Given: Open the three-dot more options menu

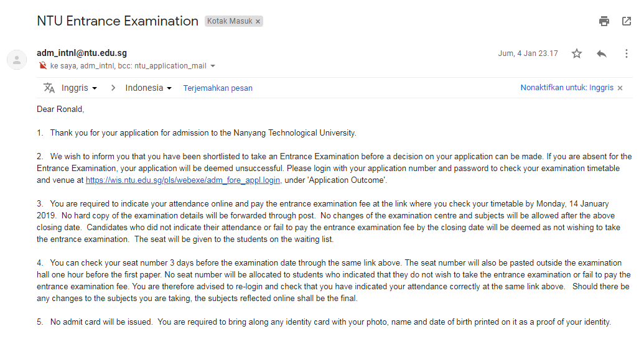Looking at the screenshot, I should [627, 53].
